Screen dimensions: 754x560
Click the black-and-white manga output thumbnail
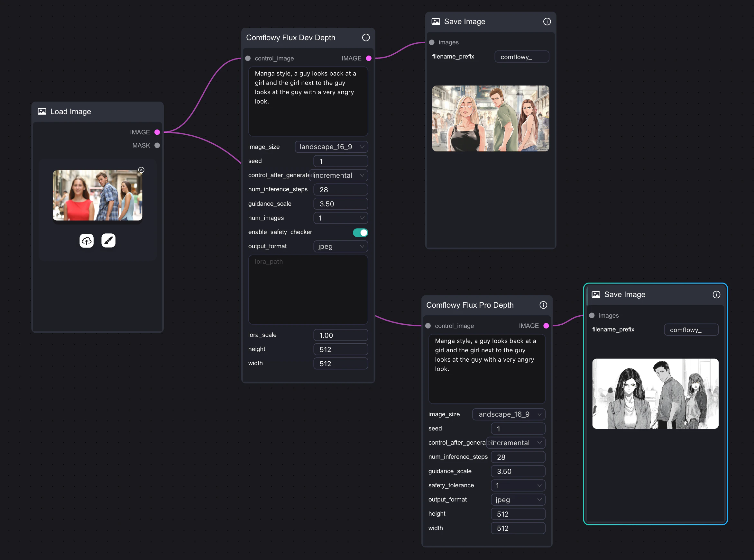[x=655, y=393]
